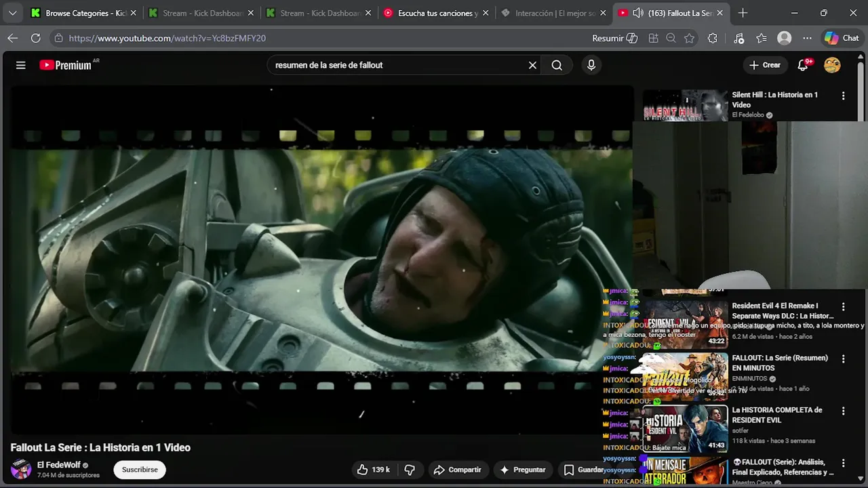
Task: Open Resident Evil 4 Remake options menu
Action: (843, 307)
